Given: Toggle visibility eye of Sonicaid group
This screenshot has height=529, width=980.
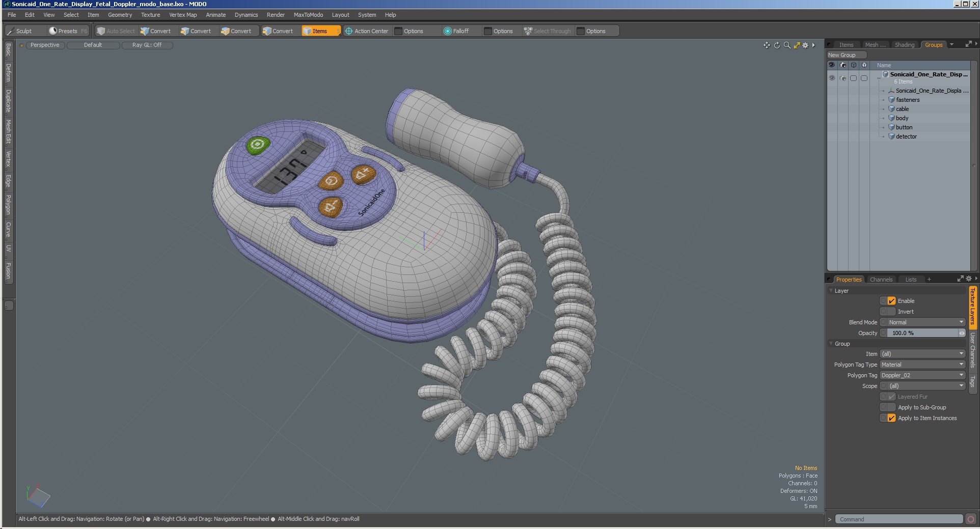Looking at the screenshot, I should (832, 78).
